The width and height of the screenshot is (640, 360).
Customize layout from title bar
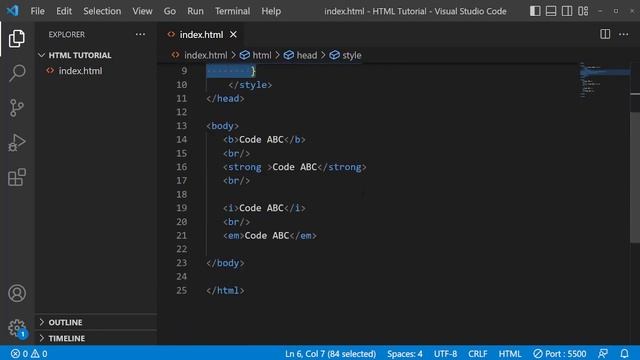pos(583,11)
